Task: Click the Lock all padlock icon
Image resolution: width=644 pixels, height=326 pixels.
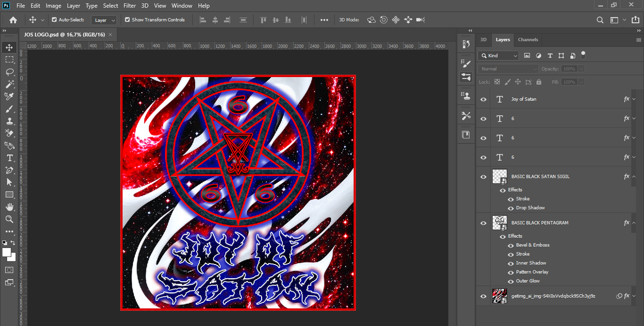Action: 539,82
